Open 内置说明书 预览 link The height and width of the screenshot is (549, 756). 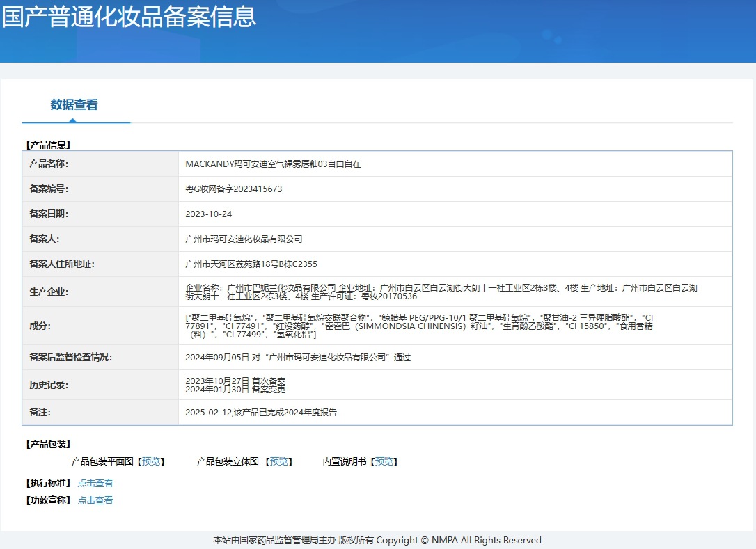click(384, 461)
